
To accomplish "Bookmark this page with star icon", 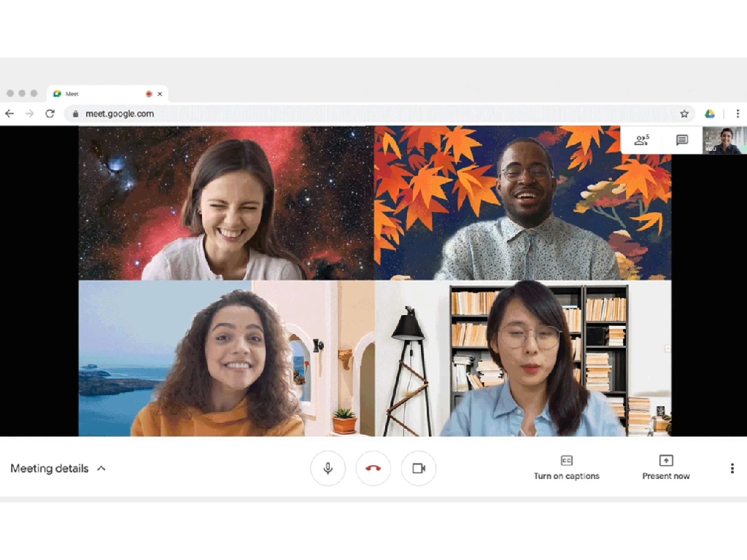I will 684,114.
